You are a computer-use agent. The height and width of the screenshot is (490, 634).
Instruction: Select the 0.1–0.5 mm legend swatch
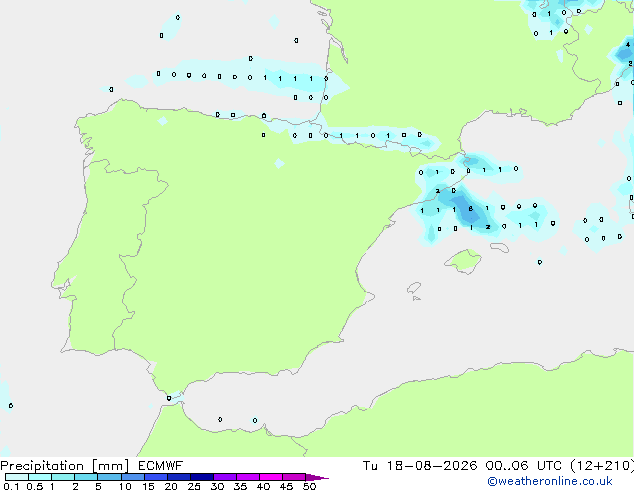point(17,477)
